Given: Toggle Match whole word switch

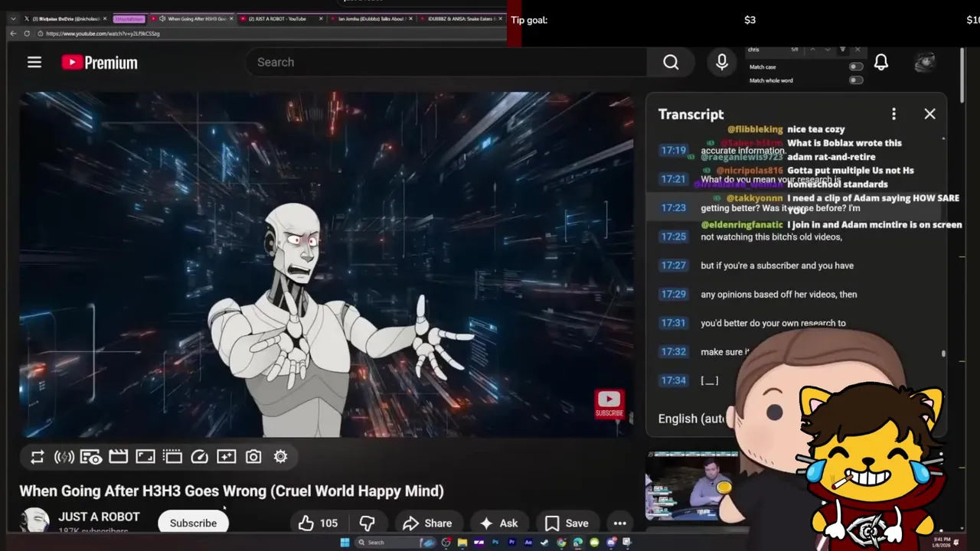Looking at the screenshot, I should tap(856, 80).
